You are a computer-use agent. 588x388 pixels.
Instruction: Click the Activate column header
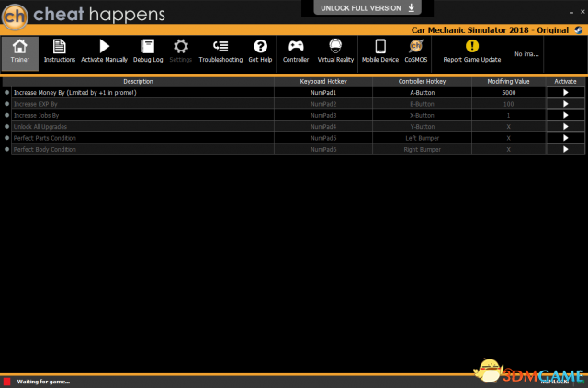(566, 82)
